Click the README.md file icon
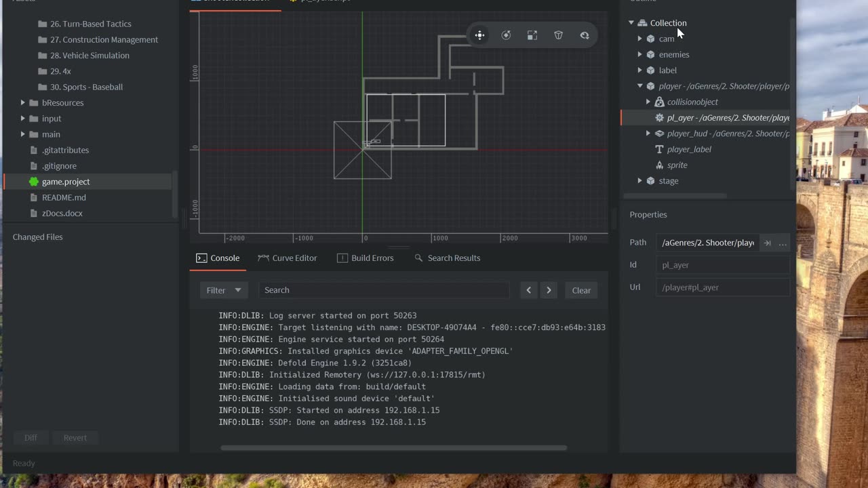Viewport: 868px width, 488px height. point(34,197)
